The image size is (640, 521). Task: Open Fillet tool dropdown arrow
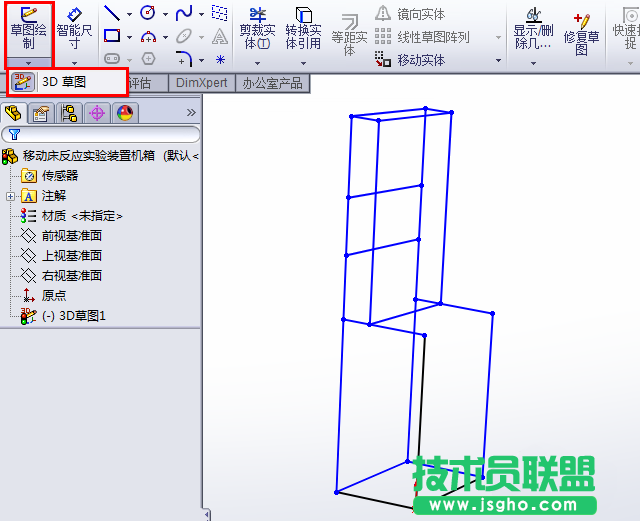pos(201,61)
